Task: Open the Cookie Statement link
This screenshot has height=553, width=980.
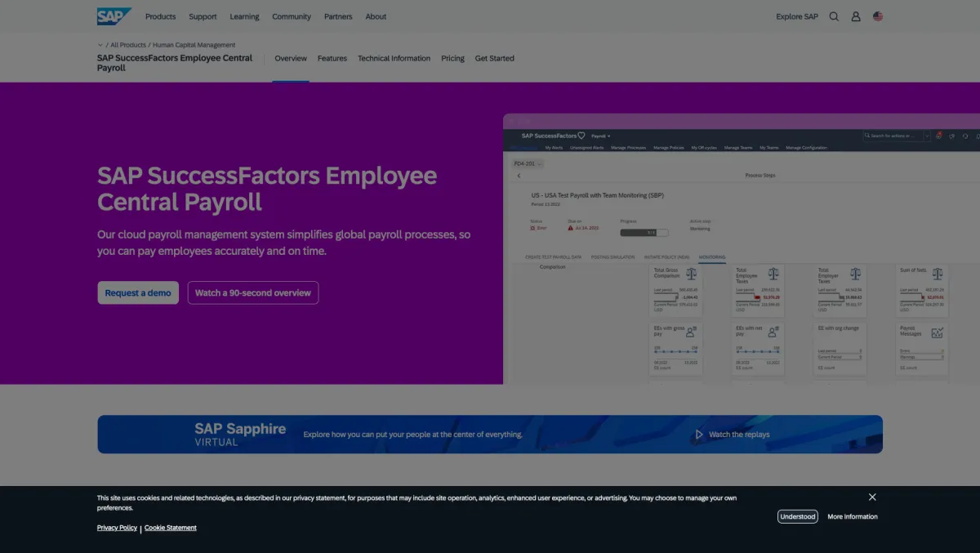Action: pos(171,528)
